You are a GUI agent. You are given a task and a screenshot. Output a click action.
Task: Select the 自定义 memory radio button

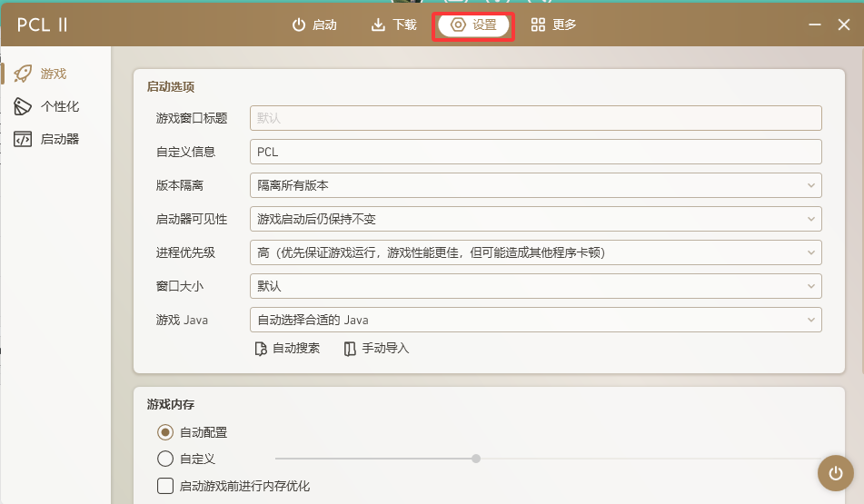165,459
